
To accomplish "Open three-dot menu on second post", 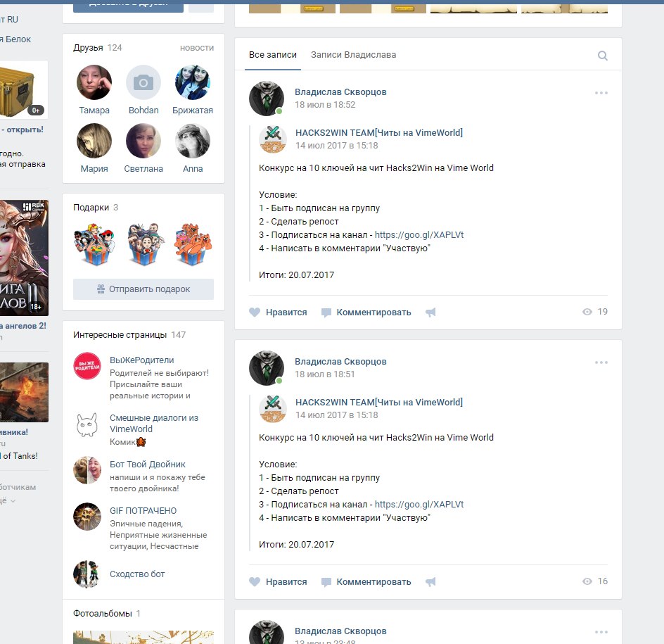I will (x=601, y=362).
